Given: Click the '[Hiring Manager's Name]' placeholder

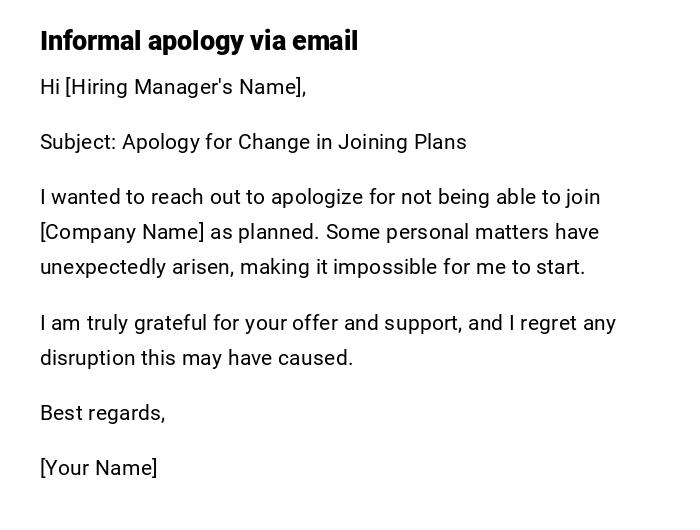Looking at the screenshot, I should click(185, 87).
